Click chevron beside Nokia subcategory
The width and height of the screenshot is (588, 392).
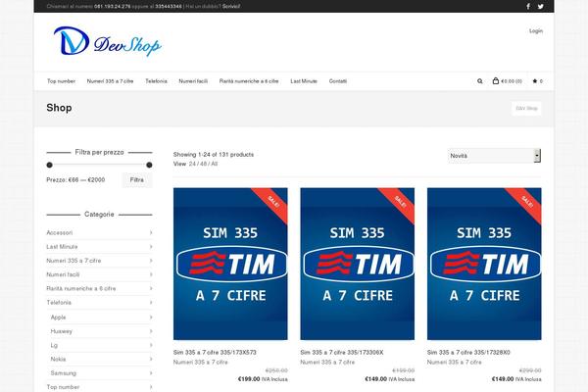point(151,359)
